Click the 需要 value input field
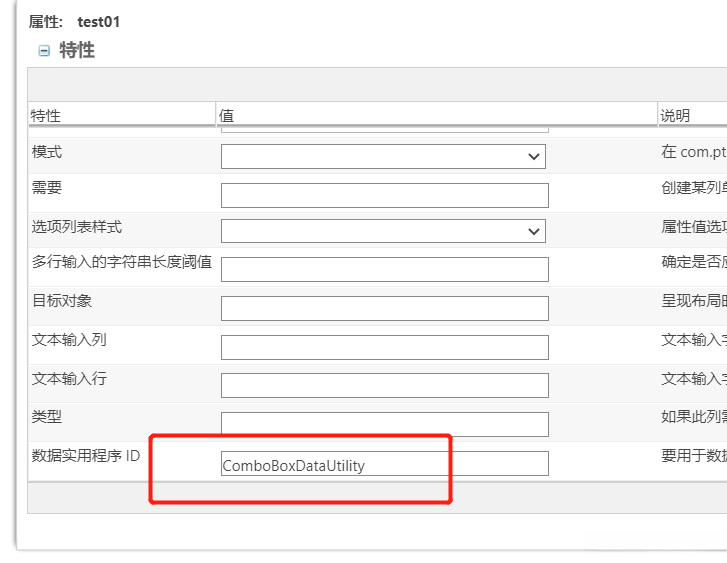The height and width of the screenshot is (563, 727). click(x=384, y=195)
